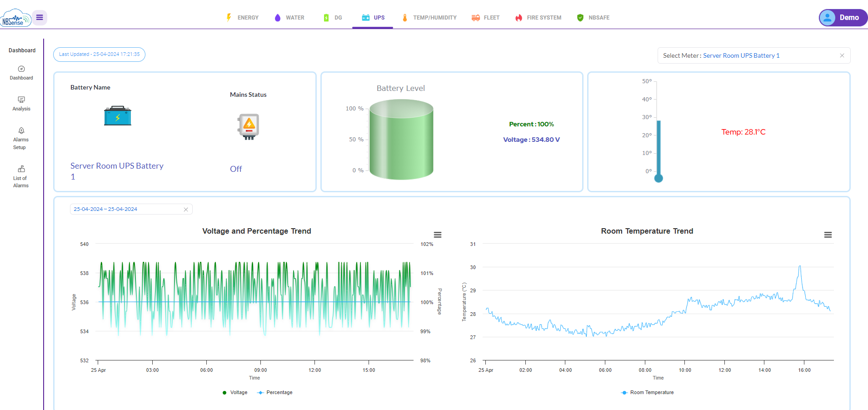Click the NBSafe shield icon

[x=580, y=18]
